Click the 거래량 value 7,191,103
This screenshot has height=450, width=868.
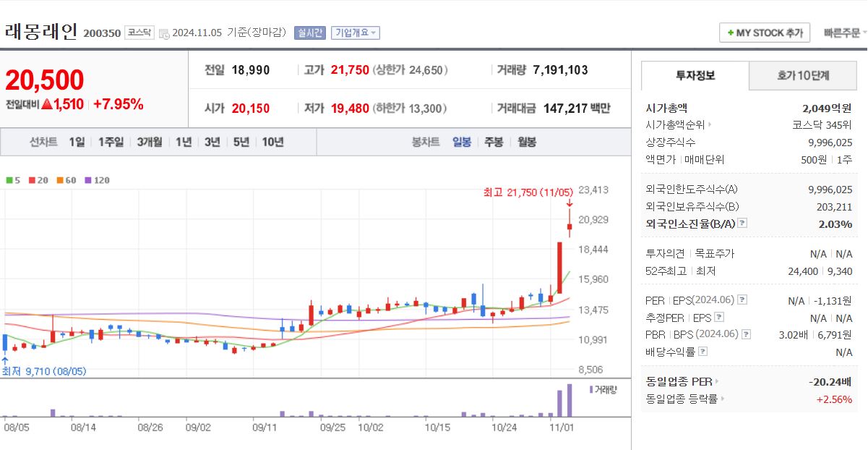tap(560, 70)
